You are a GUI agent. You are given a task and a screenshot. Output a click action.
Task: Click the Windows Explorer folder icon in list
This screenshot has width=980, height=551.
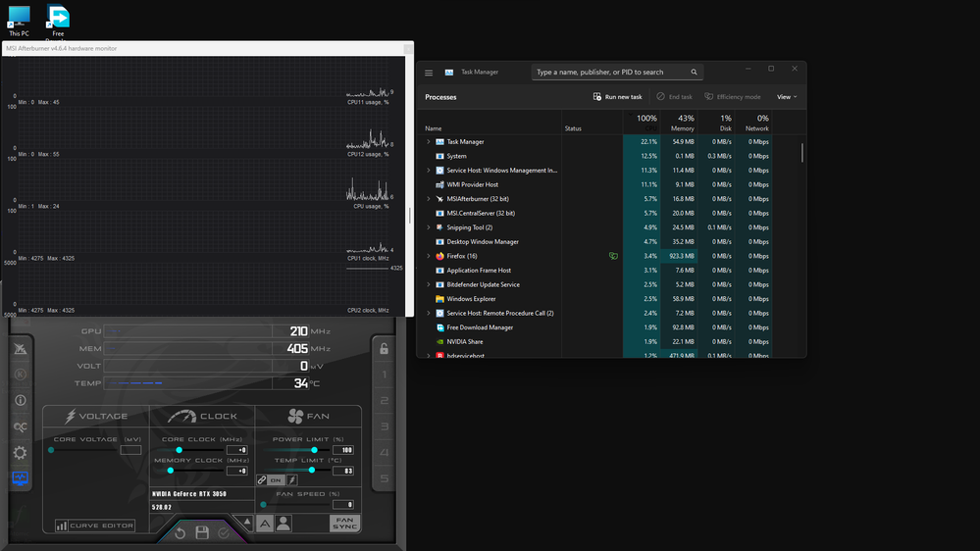[440, 299]
